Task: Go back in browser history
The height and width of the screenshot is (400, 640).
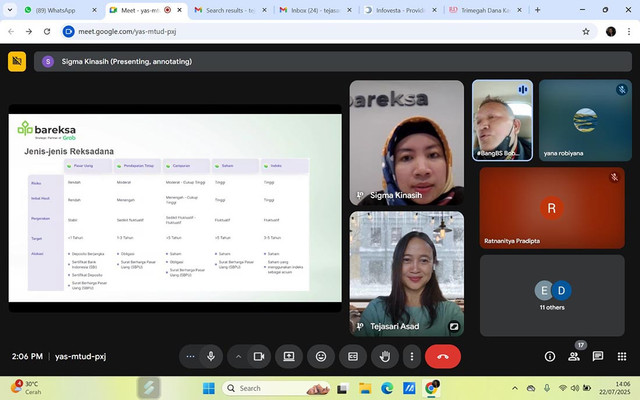Action: (x=11, y=31)
